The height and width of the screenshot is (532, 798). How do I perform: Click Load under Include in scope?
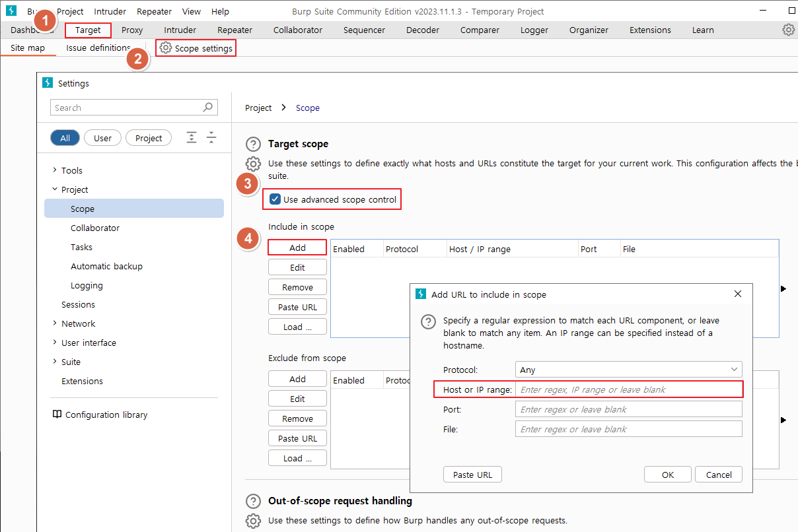pos(297,327)
